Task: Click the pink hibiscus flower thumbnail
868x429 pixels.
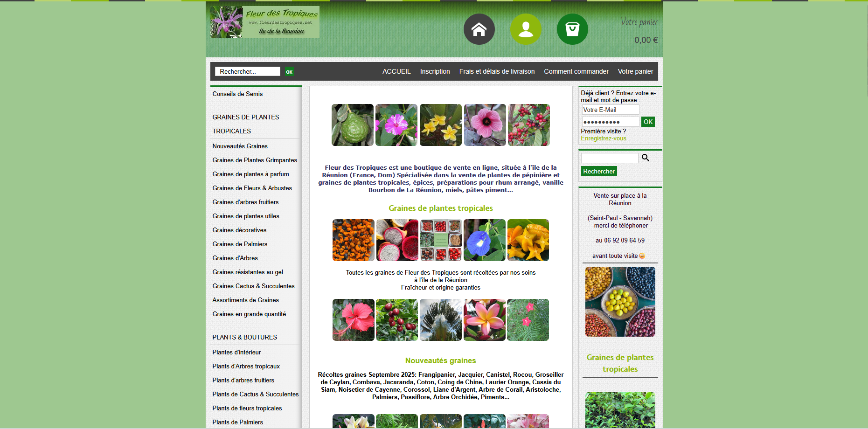Action: click(x=485, y=125)
